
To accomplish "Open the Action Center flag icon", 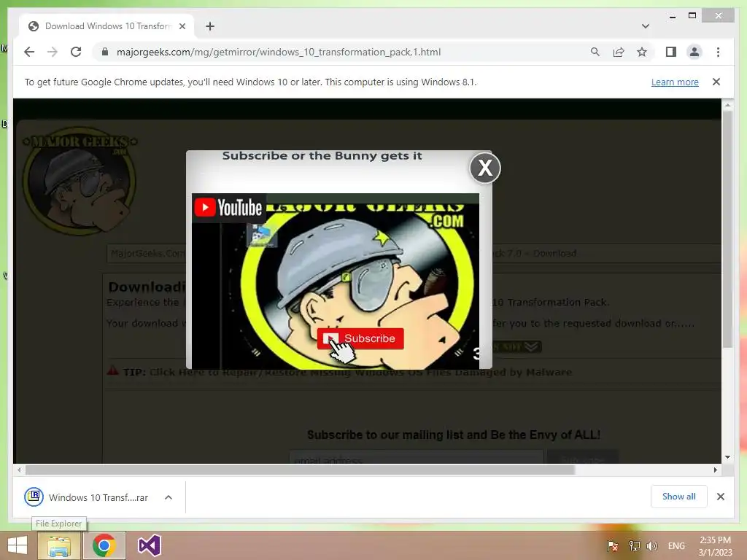I will tap(613, 546).
